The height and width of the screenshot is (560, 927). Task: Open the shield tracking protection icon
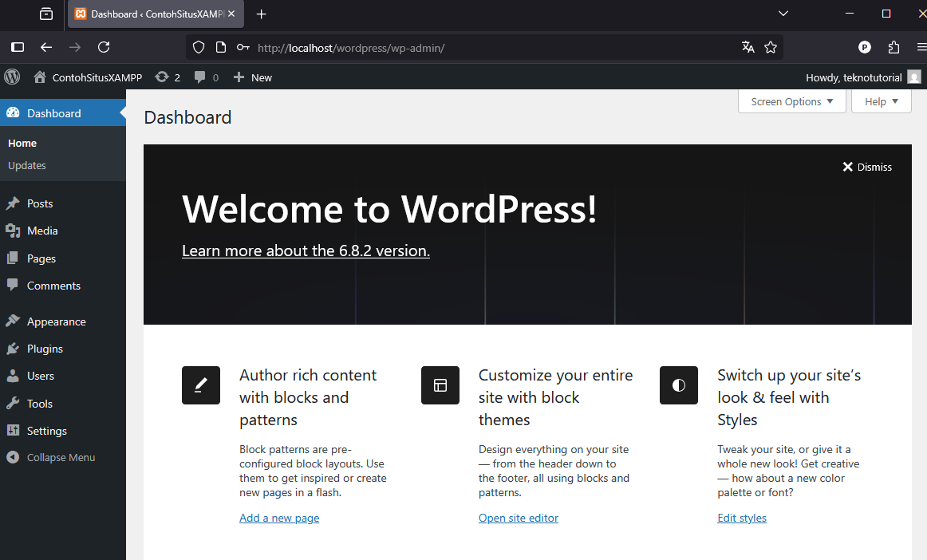click(x=199, y=47)
